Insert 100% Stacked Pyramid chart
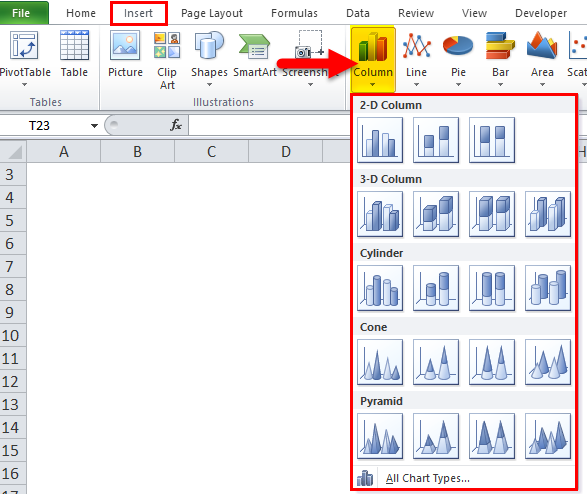This screenshot has height=494, width=587. (x=492, y=436)
